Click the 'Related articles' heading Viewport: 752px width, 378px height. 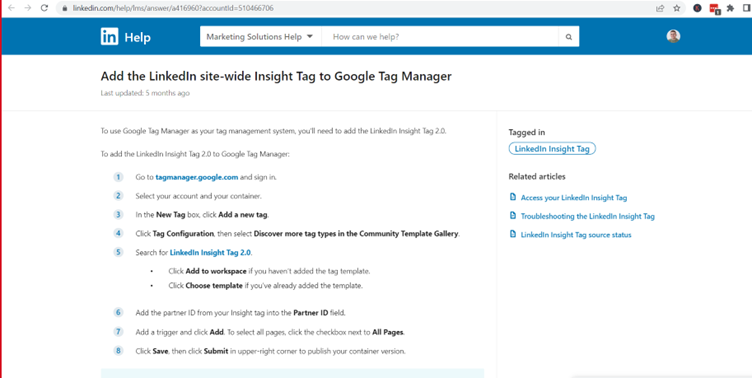pos(537,177)
